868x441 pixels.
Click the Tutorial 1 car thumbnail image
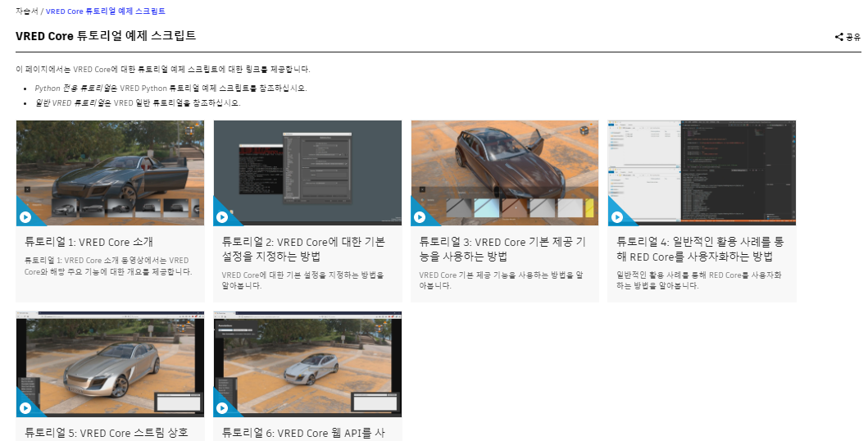click(110, 173)
